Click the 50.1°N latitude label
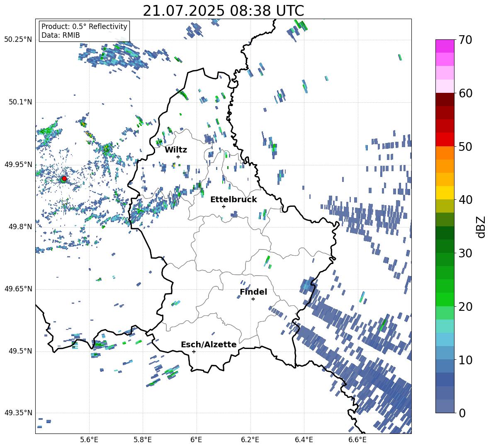491x448 pixels. point(20,102)
